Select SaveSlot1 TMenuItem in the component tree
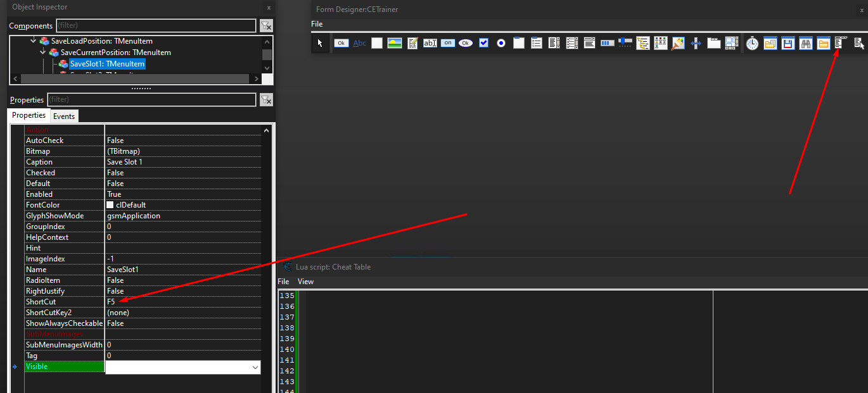This screenshot has width=868, height=393. (107, 63)
